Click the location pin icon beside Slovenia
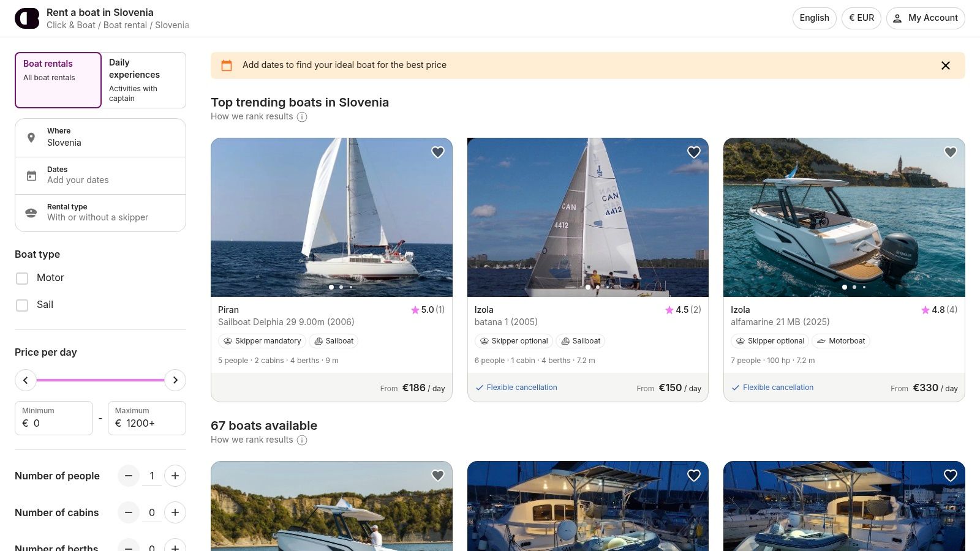980x551 pixels. pos(31,137)
